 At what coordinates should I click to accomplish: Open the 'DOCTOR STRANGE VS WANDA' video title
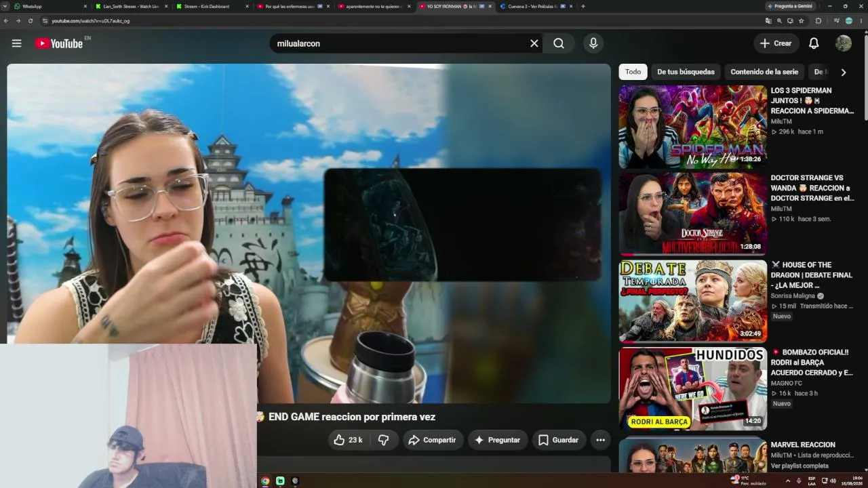pyautogui.click(x=812, y=188)
